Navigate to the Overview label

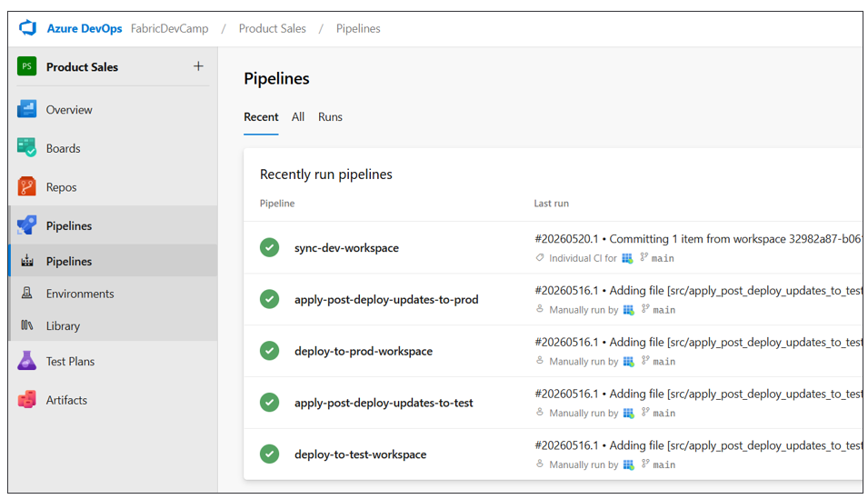69,110
